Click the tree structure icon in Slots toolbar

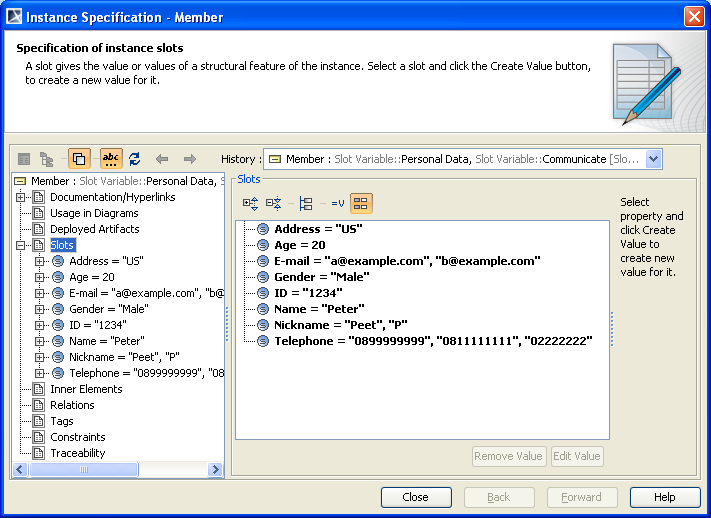tap(306, 203)
